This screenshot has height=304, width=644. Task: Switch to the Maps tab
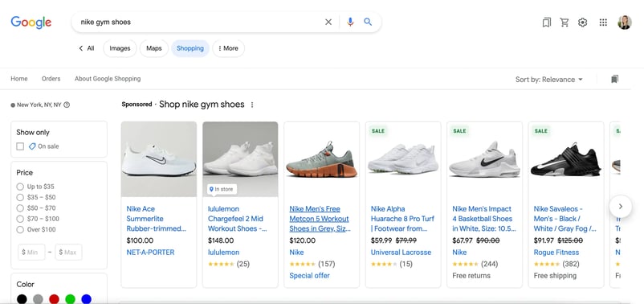(154, 48)
